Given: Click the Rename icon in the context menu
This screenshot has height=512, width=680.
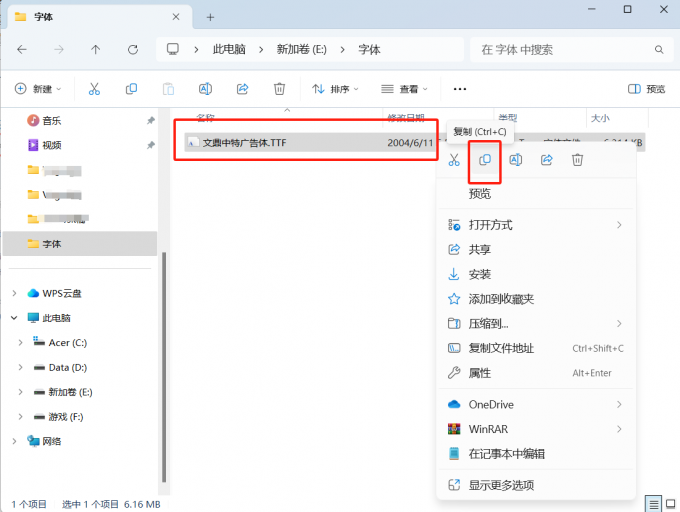Looking at the screenshot, I should [x=516, y=160].
